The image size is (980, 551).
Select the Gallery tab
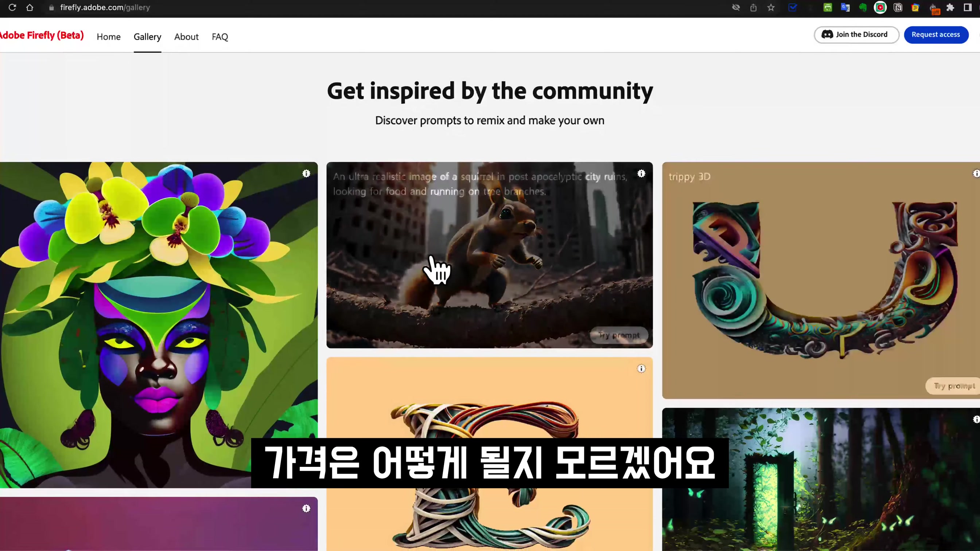(147, 37)
